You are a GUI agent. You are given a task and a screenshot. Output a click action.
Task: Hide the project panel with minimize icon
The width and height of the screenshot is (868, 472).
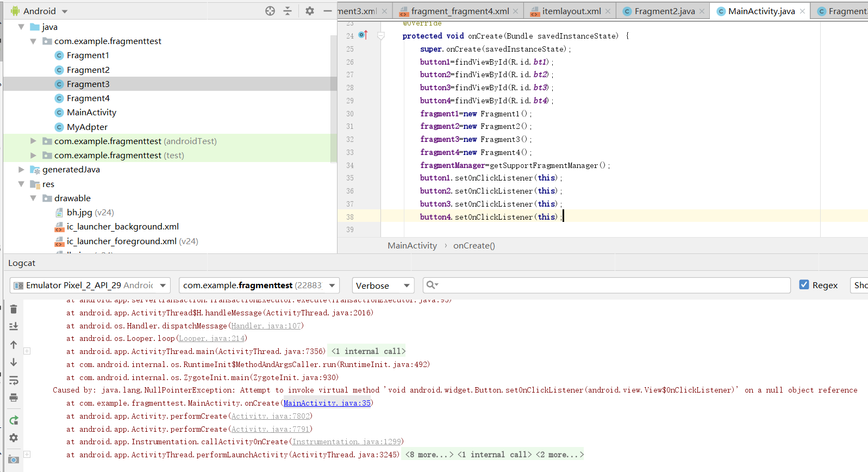click(x=327, y=11)
